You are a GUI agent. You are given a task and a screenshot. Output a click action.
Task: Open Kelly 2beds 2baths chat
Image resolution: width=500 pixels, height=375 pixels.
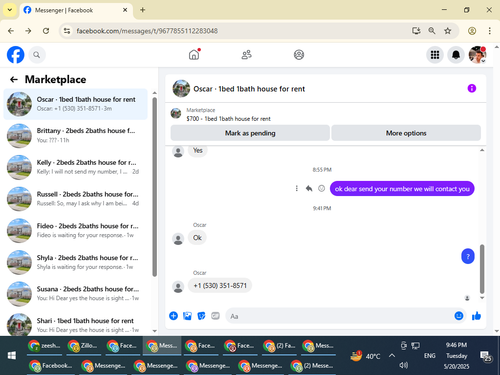[75, 167]
